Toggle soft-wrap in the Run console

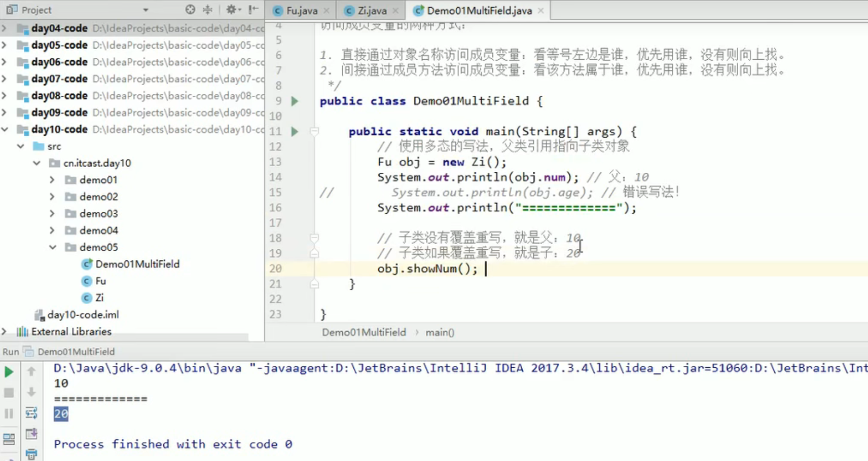31,413
